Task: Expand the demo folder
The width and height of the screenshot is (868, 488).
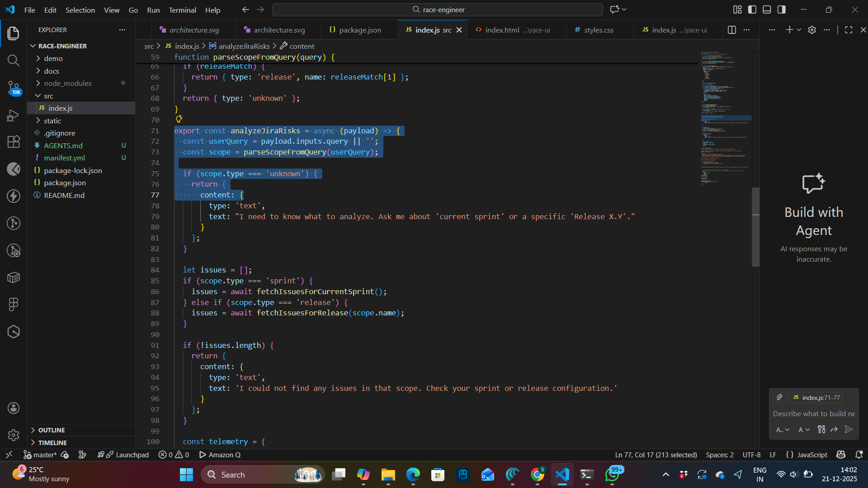Action: click(x=53, y=58)
